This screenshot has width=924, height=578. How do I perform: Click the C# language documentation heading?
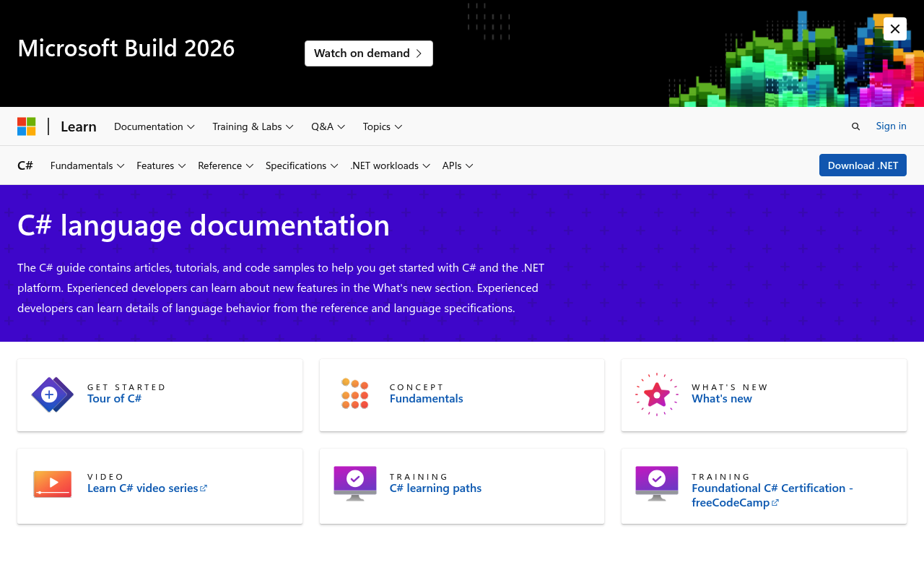pyautogui.click(x=204, y=225)
